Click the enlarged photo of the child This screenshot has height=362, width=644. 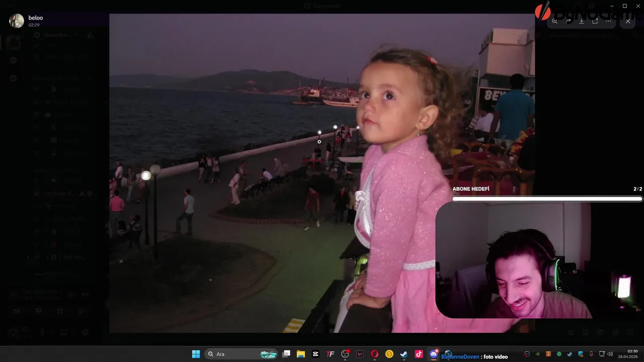click(x=322, y=173)
